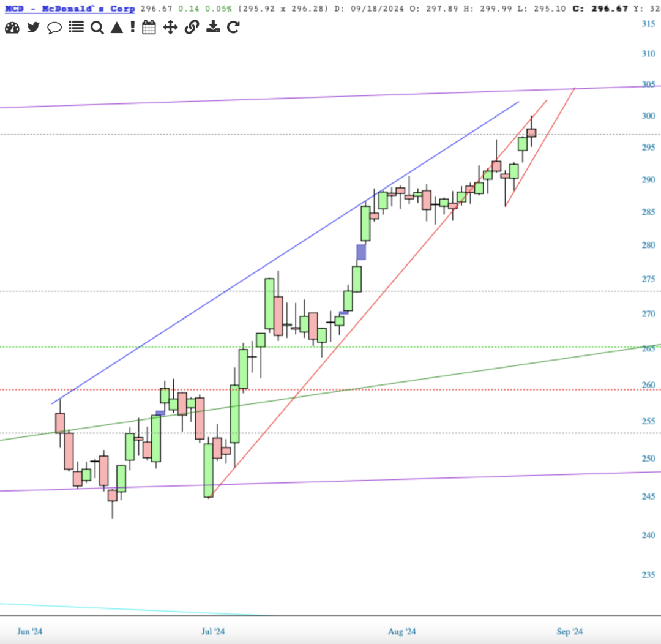Refresh the chart with reload icon
The height and width of the screenshot is (644, 661).
234,28
